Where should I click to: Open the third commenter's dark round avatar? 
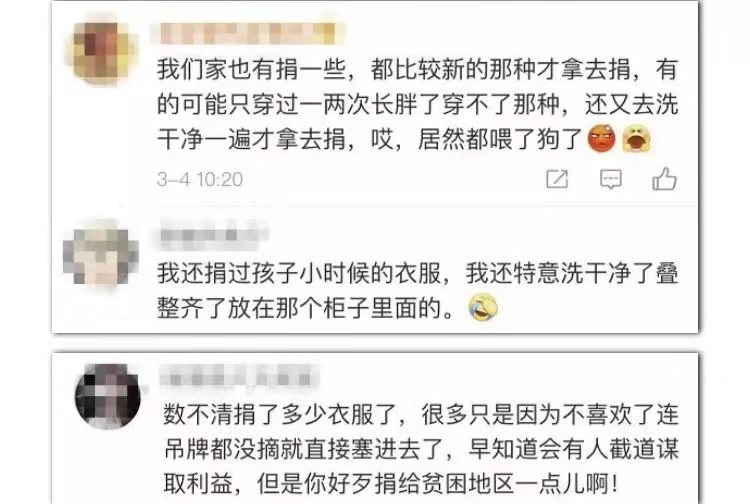[108, 396]
